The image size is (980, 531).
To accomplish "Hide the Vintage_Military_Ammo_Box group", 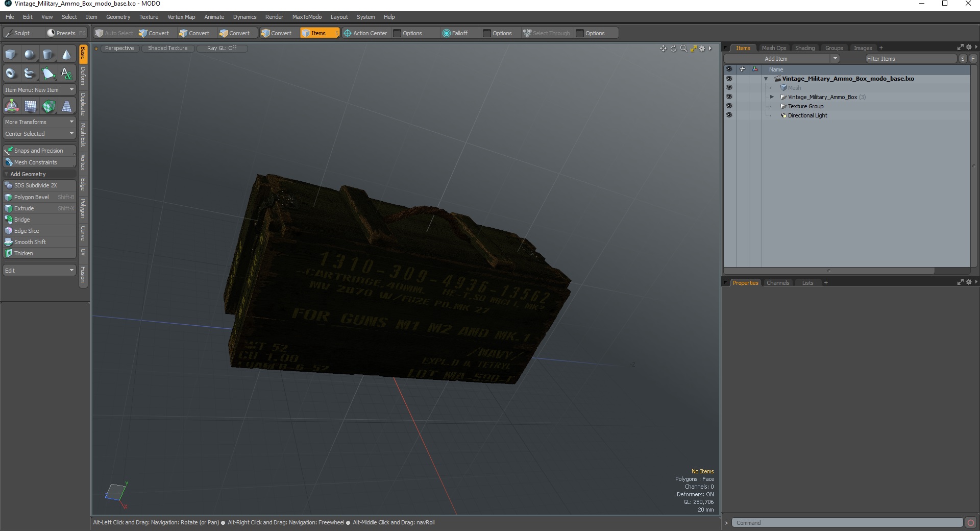I will pyautogui.click(x=729, y=97).
